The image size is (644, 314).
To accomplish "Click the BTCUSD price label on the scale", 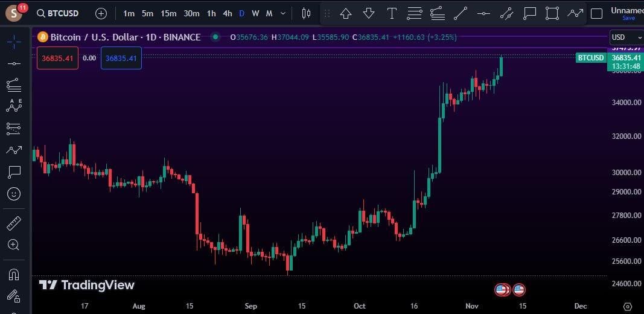I will click(x=591, y=57).
